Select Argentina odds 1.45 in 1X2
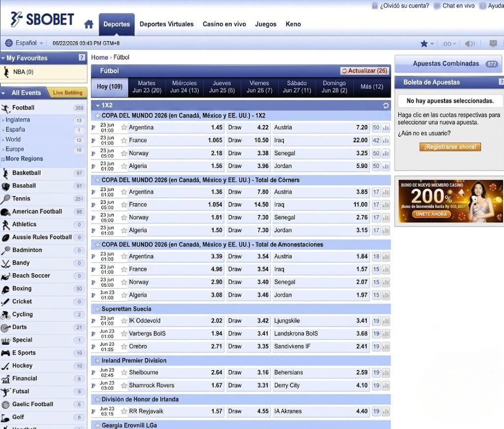 click(x=175, y=127)
